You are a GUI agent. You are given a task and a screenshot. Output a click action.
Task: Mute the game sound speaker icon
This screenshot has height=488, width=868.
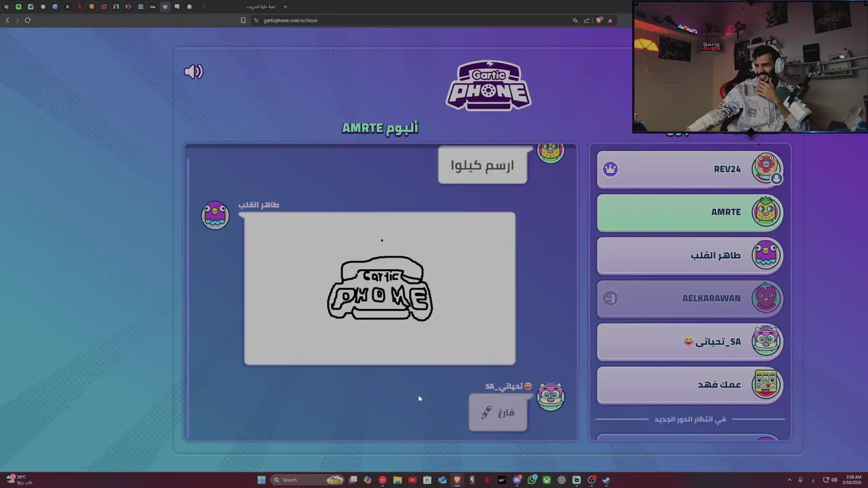click(193, 71)
